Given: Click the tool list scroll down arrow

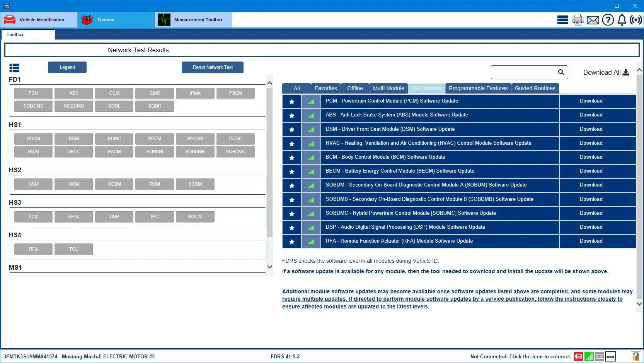Looking at the screenshot, I should pos(639,304).
